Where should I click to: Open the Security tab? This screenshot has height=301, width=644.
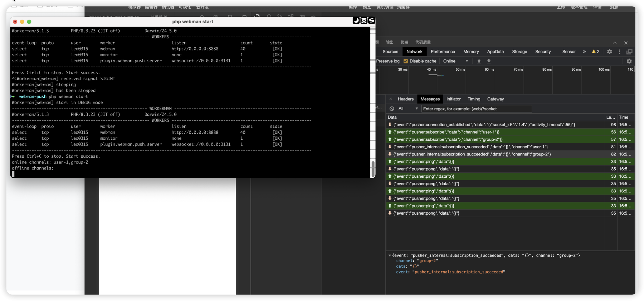click(543, 52)
